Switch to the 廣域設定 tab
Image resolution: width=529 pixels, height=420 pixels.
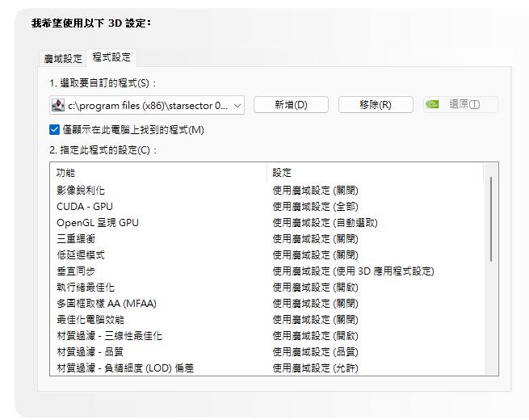coord(63,58)
